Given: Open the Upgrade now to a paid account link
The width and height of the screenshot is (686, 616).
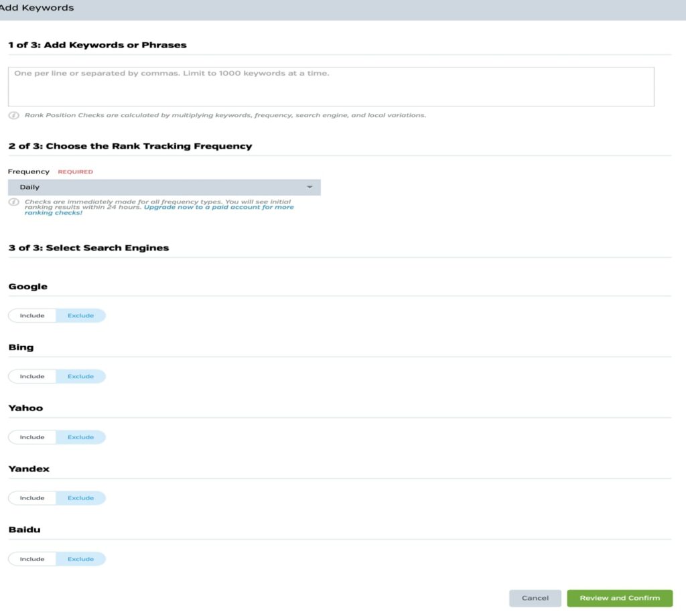Looking at the screenshot, I should pos(159,210).
